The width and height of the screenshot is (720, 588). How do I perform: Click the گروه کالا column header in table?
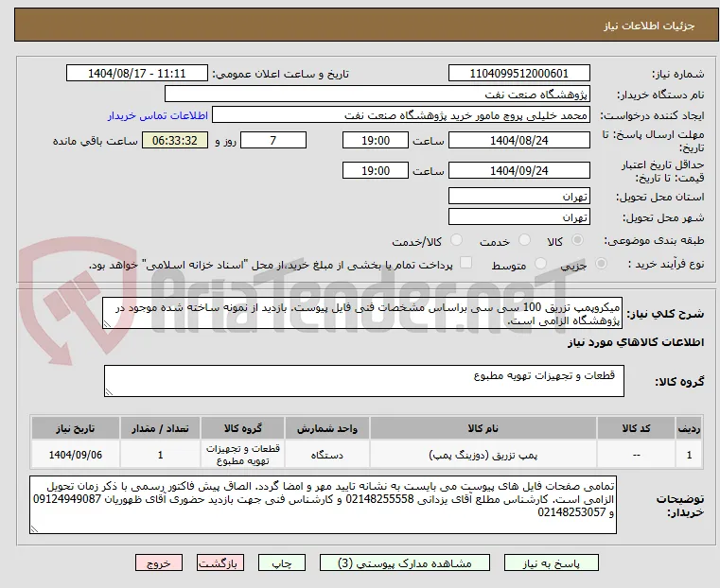[242, 428]
